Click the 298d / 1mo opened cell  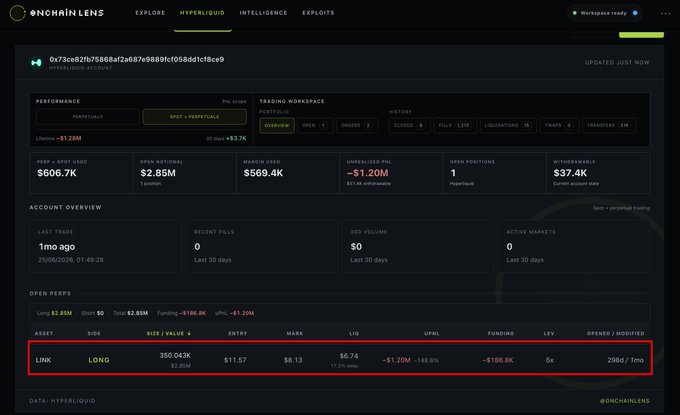(x=625, y=360)
